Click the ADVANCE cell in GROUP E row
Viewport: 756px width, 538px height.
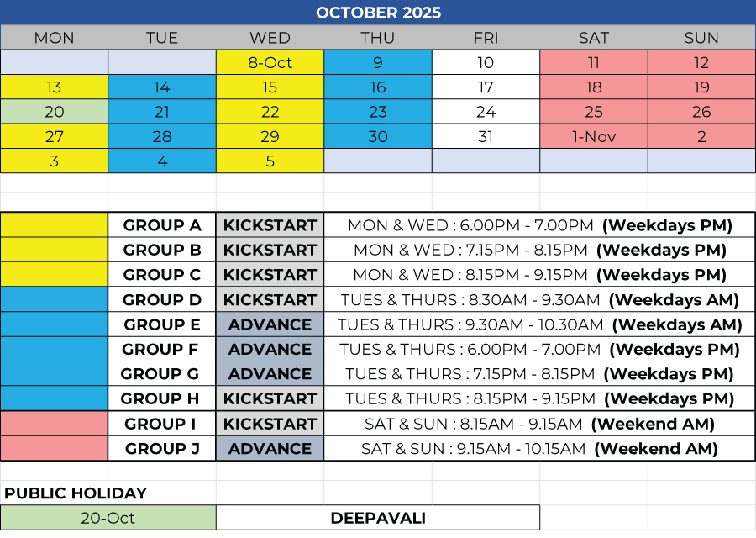(x=270, y=324)
